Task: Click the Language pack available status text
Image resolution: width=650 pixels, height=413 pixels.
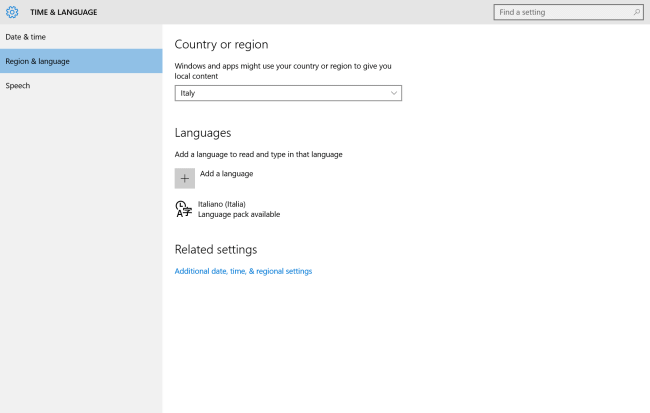Action: pos(239,214)
